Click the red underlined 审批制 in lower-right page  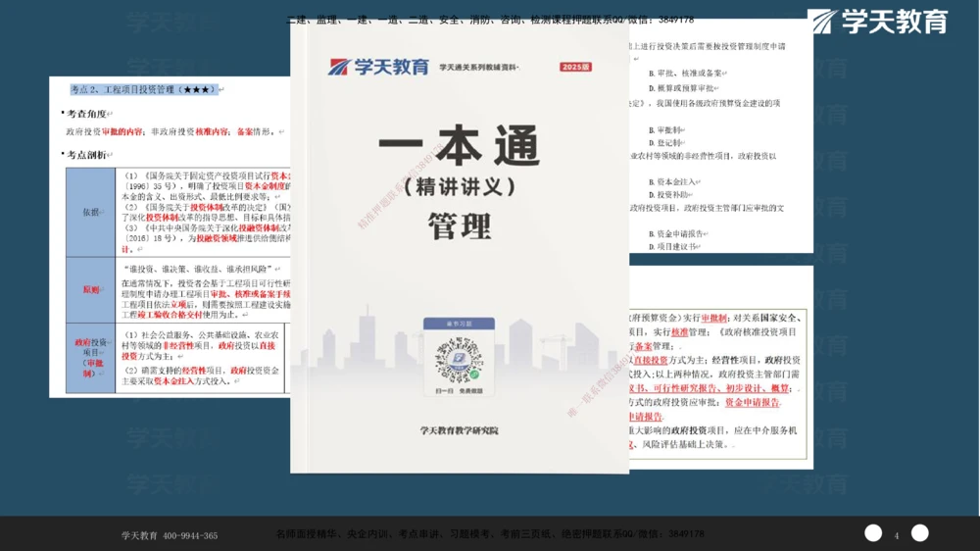click(x=713, y=319)
